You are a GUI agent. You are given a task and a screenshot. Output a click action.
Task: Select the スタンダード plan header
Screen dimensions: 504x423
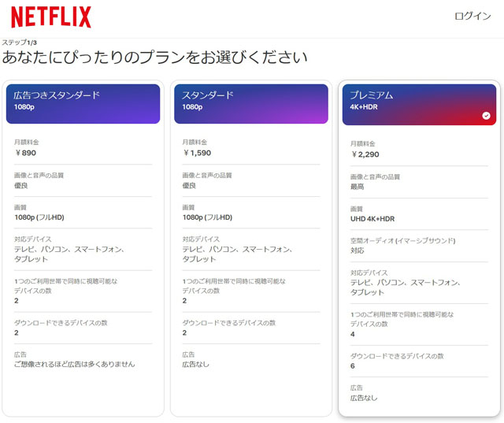tap(251, 104)
